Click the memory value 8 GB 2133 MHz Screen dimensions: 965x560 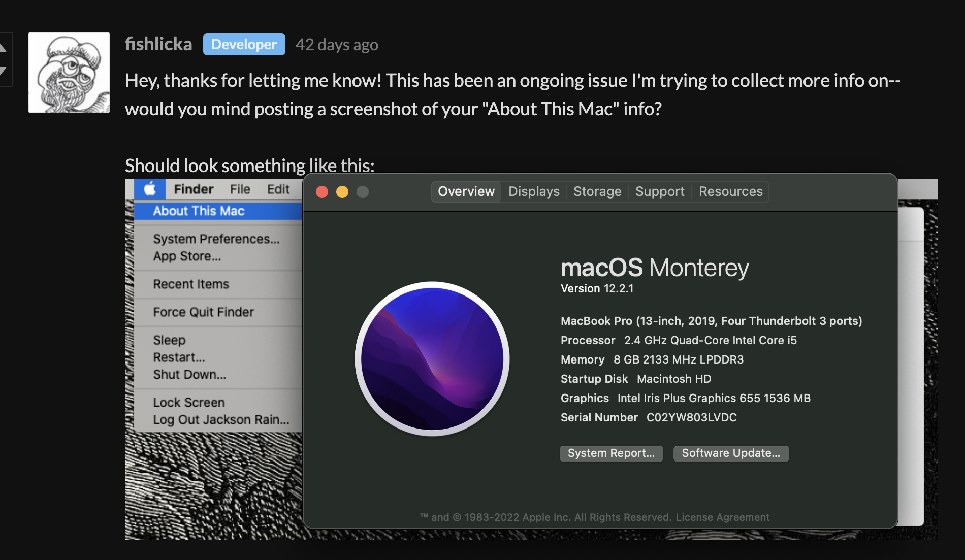pos(678,359)
